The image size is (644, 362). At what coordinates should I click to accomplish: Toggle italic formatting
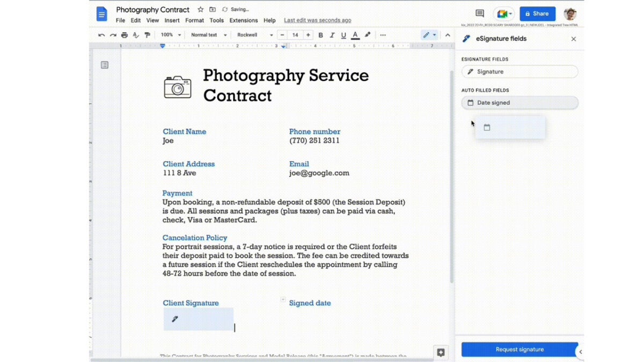click(332, 34)
